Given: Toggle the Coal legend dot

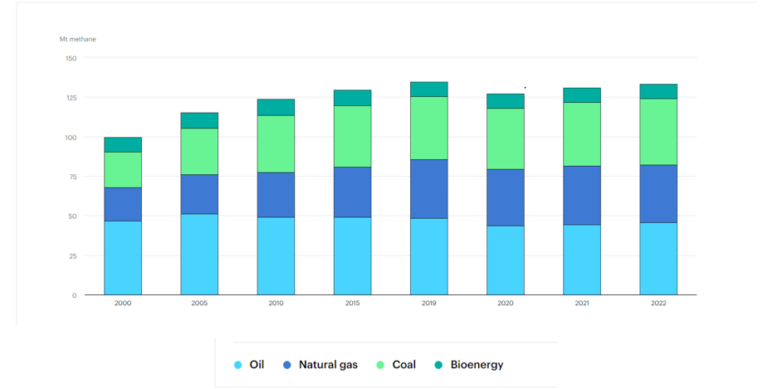Looking at the screenshot, I should point(381,365).
